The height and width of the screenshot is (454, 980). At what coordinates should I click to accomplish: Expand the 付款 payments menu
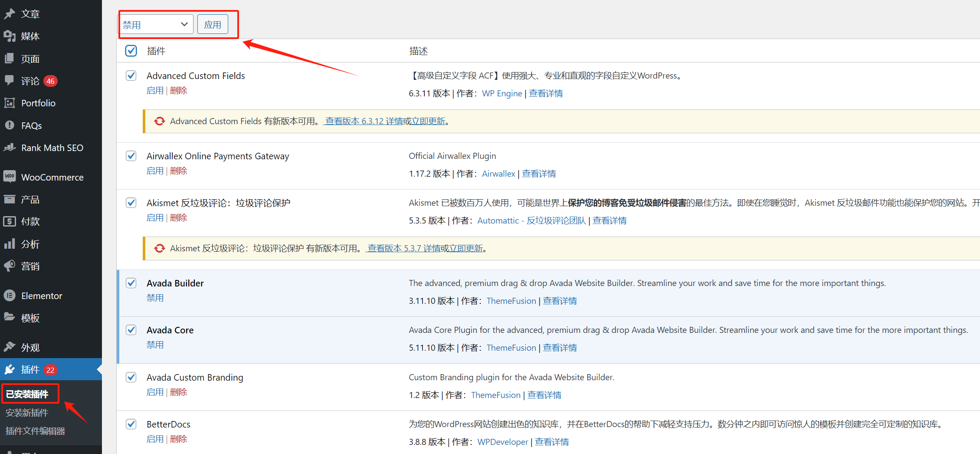[10, 221]
